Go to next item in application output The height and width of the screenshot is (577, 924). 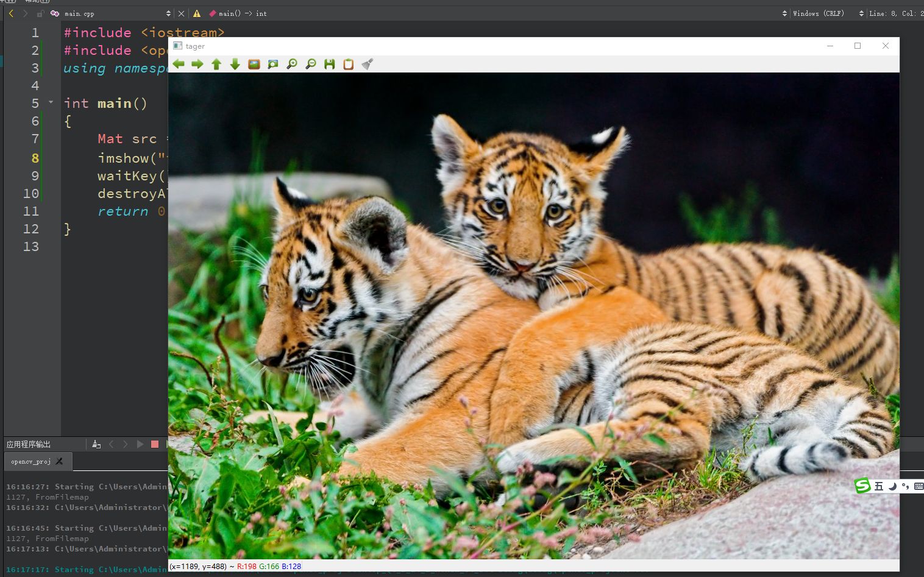(126, 444)
